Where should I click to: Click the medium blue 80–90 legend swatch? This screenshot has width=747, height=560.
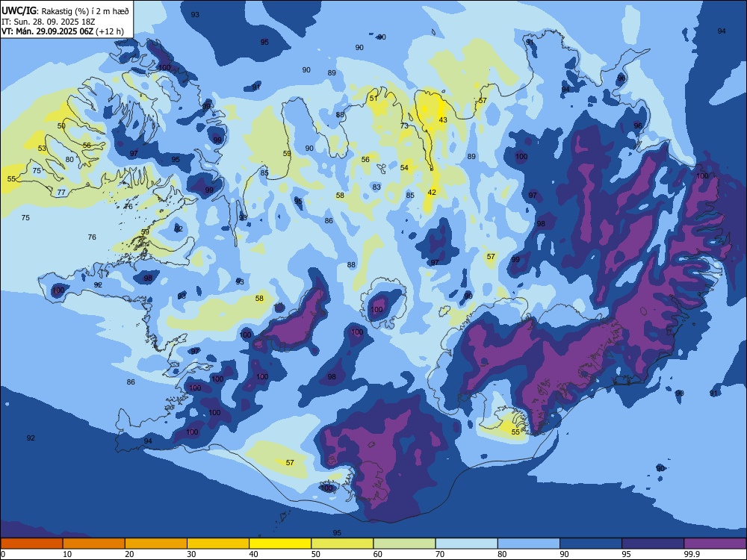529,544
